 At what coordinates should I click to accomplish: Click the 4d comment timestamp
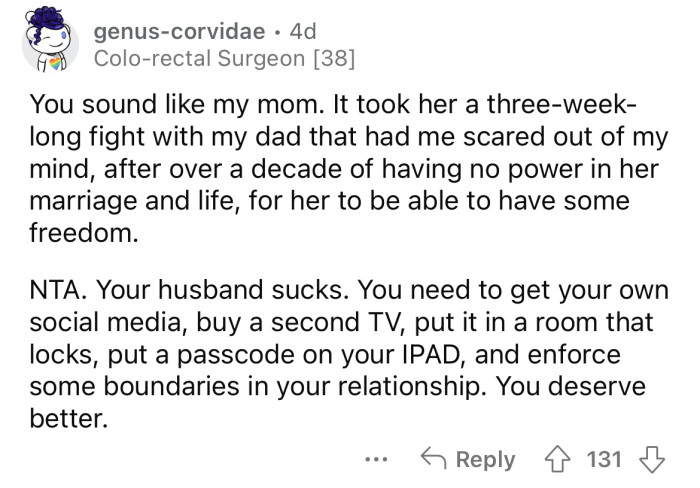click(301, 32)
